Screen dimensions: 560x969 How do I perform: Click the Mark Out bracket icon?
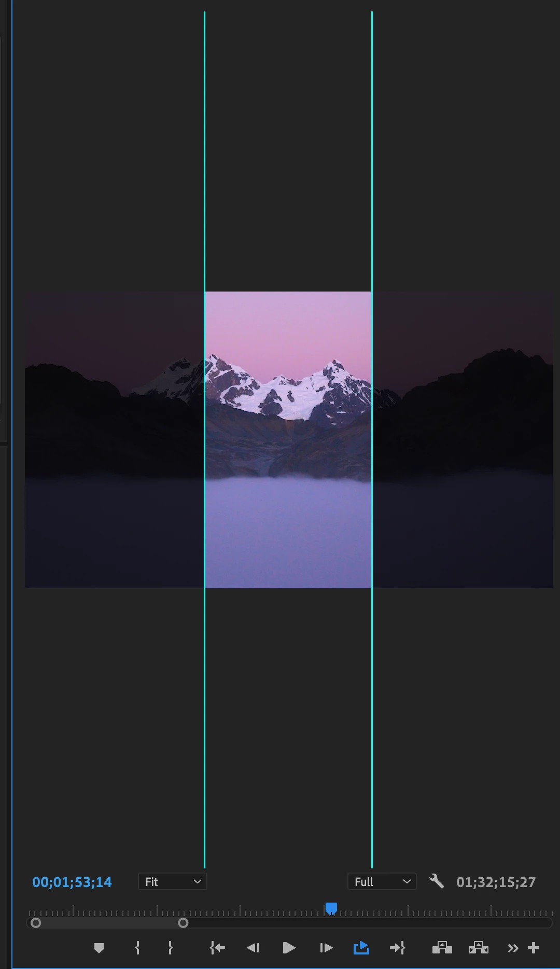click(170, 948)
